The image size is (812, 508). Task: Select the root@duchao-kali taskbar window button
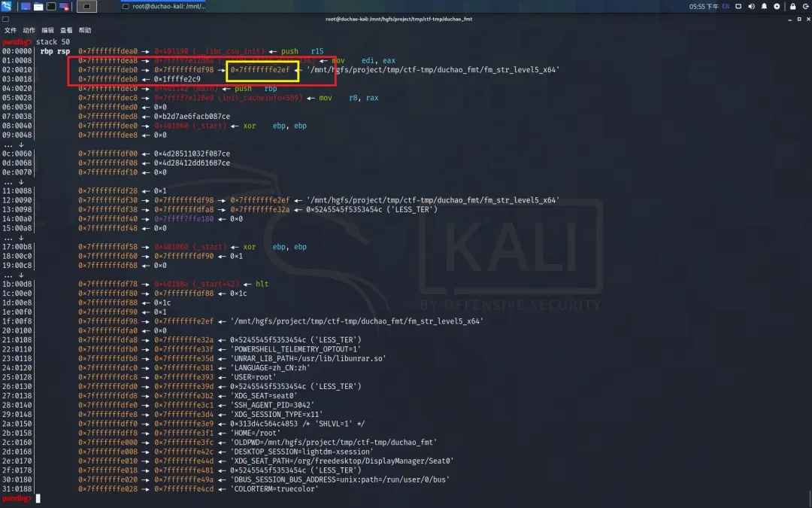click(164, 6)
